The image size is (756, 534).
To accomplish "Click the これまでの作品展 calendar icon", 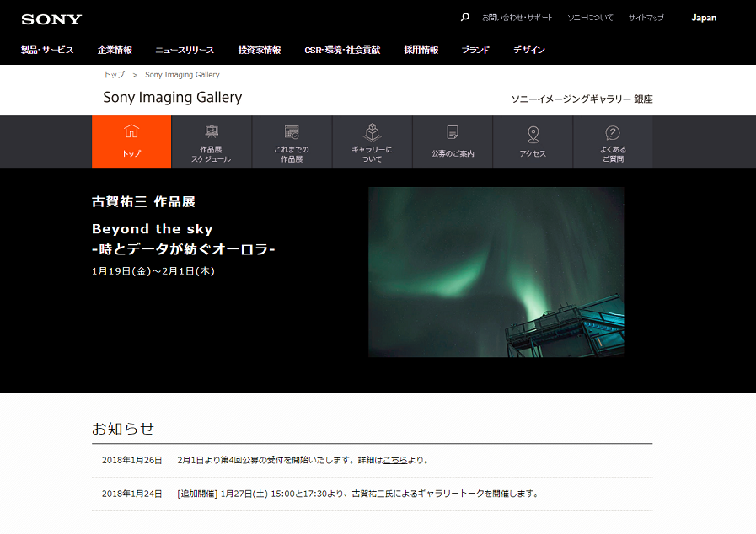I will coord(292,131).
